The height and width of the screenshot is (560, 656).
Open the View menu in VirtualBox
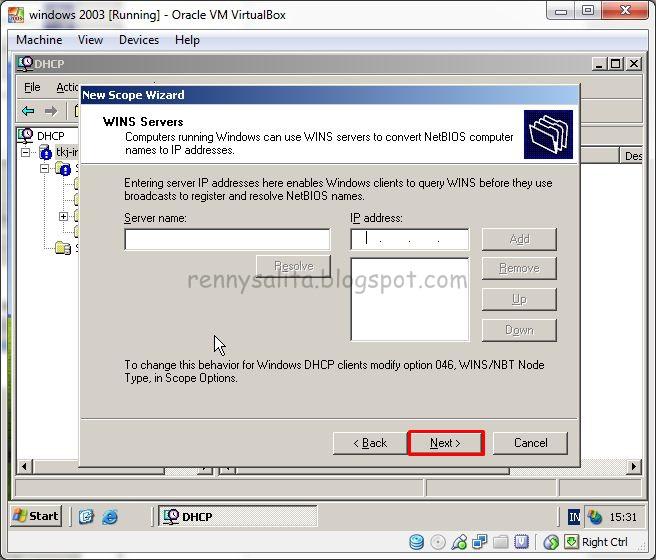[90, 40]
